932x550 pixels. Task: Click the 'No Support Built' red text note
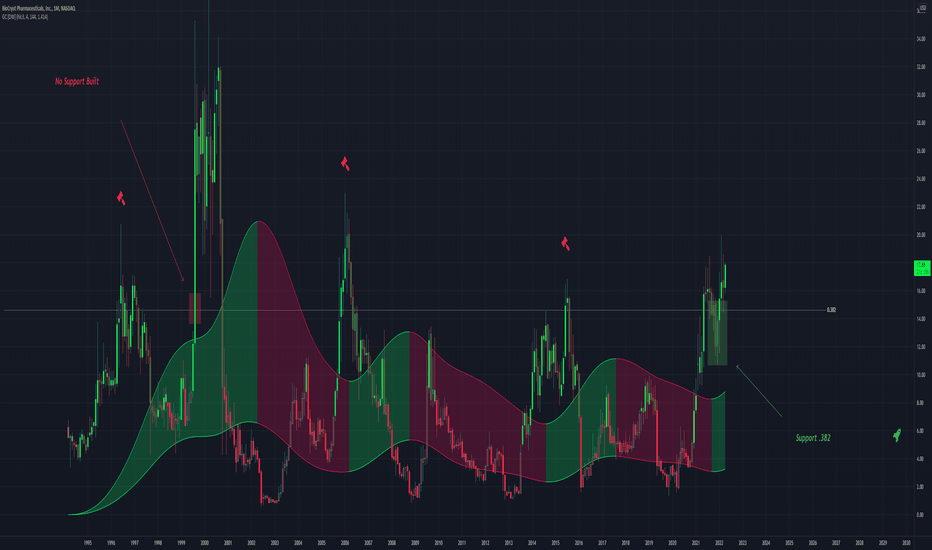(77, 81)
